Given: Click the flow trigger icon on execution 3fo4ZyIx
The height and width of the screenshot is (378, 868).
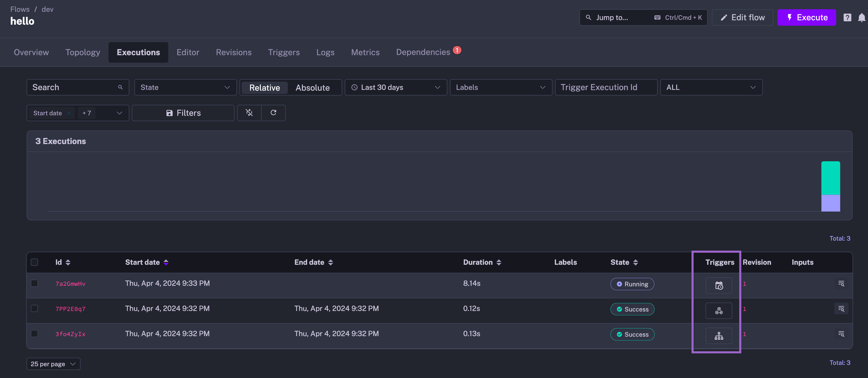Looking at the screenshot, I should click(x=719, y=336).
